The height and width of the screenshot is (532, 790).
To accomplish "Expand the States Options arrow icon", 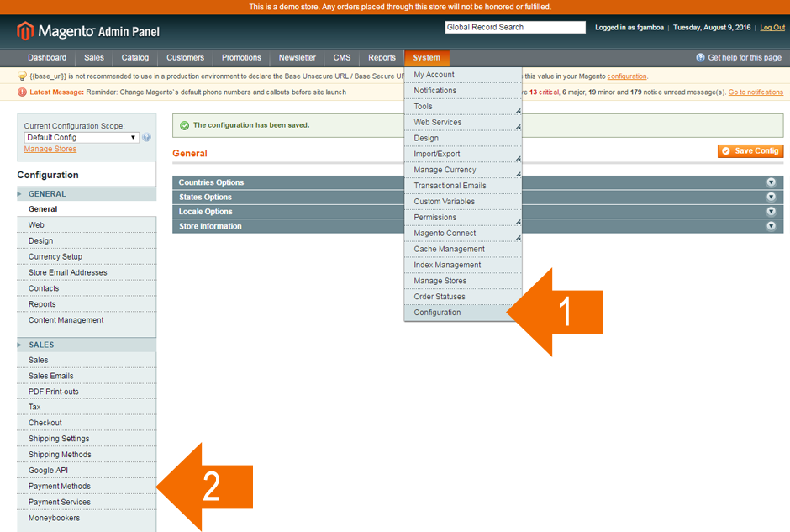I will coord(771,197).
